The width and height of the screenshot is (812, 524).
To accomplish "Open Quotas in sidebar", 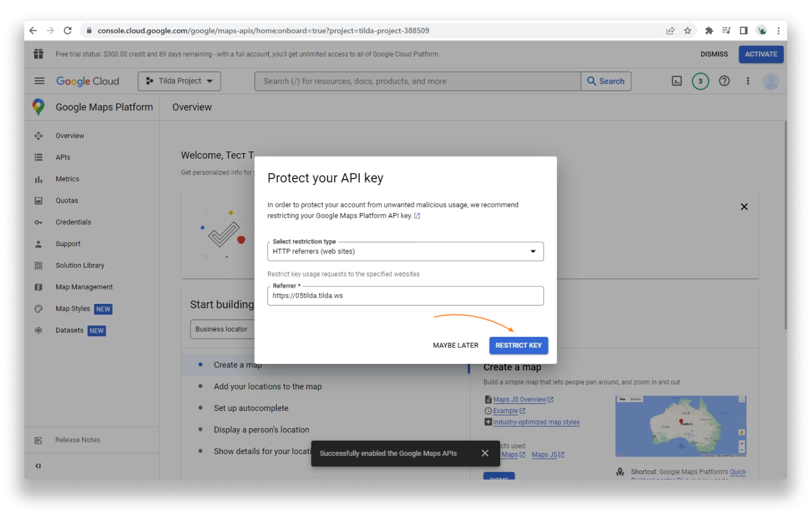I will (67, 200).
